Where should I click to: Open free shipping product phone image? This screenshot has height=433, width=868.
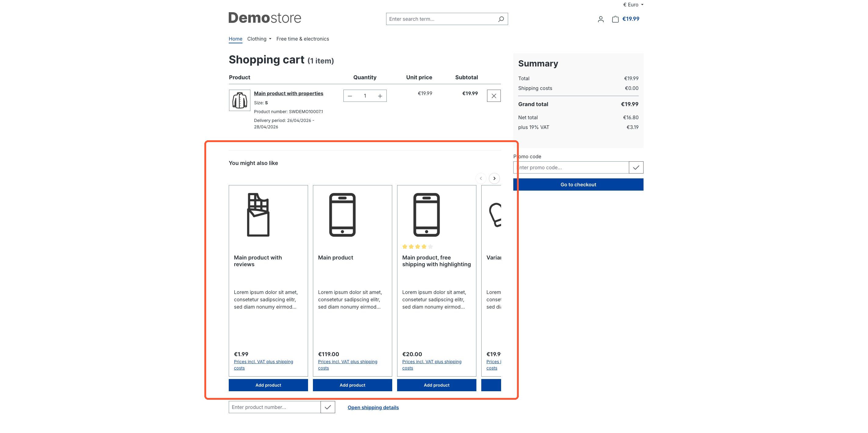(427, 215)
